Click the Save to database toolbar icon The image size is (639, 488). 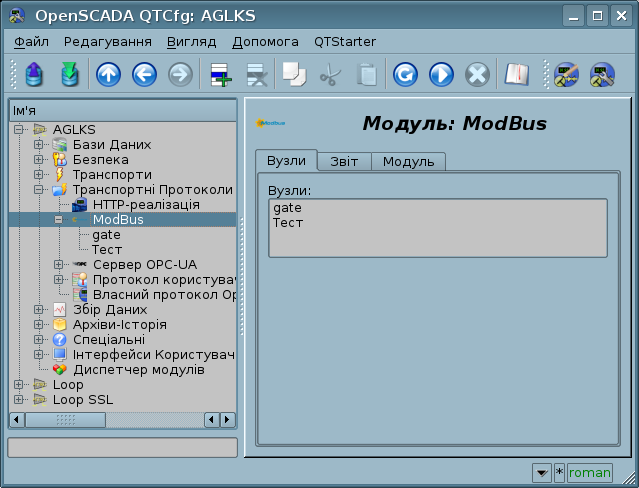click(x=68, y=75)
